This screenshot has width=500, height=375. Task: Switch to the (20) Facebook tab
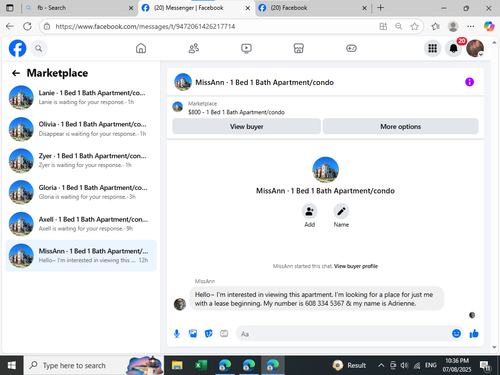pyautogui.click(x=312, y=8)
